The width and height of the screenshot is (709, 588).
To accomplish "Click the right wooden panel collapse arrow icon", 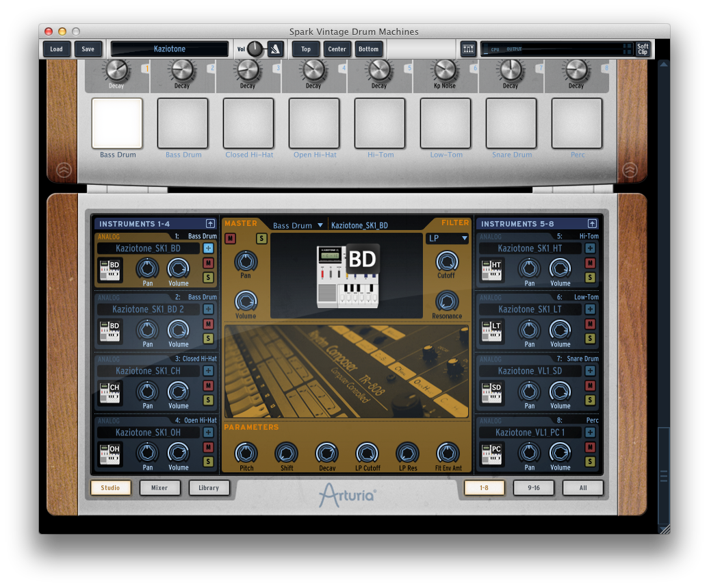I will click(630, 170).
